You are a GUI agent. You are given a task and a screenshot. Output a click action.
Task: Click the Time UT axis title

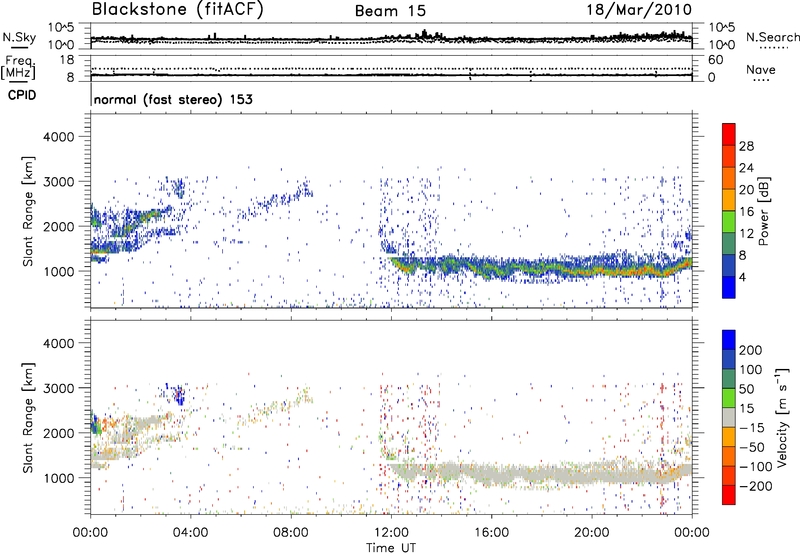pyautogui.click(x=391, y=548)
